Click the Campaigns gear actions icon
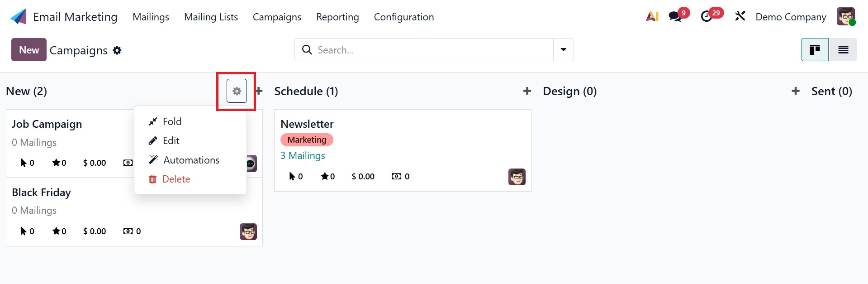Screen dimensions: 868x284 [117, 50]
